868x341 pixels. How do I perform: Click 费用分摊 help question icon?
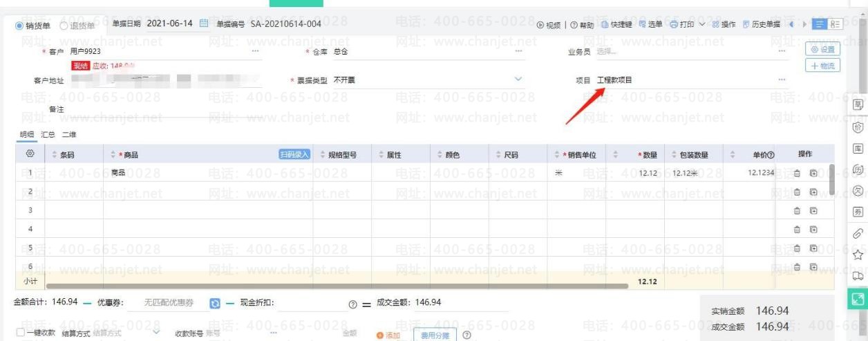(467, 335)
